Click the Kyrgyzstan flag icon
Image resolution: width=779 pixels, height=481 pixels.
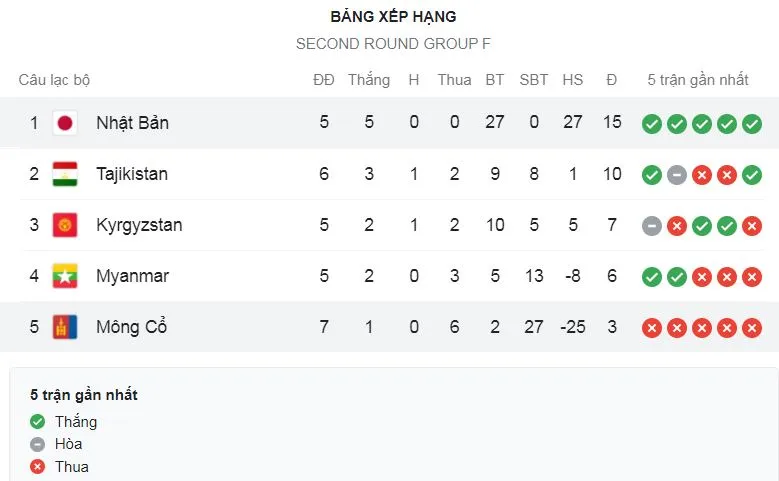pyautogui.click(x=65, y=225)
